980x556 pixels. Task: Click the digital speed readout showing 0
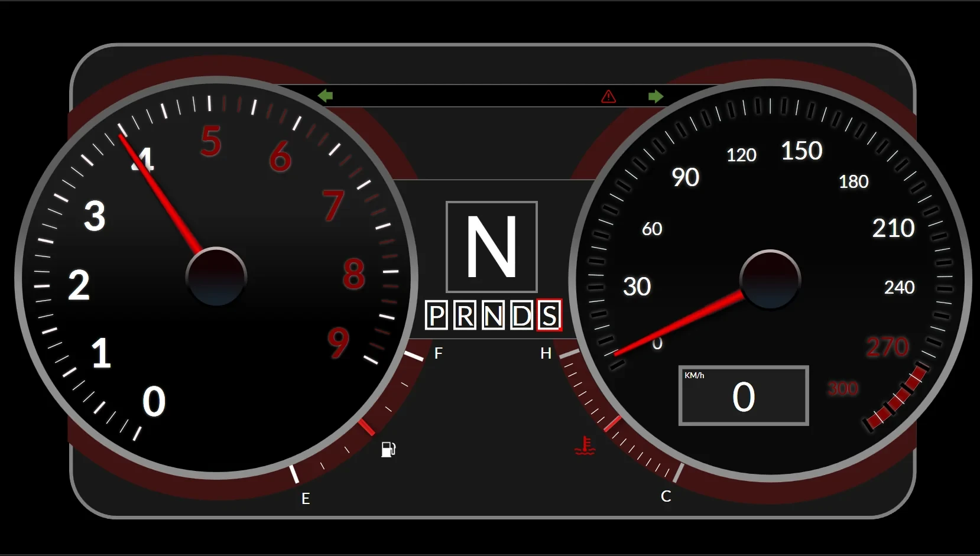(x=744, y=396)
